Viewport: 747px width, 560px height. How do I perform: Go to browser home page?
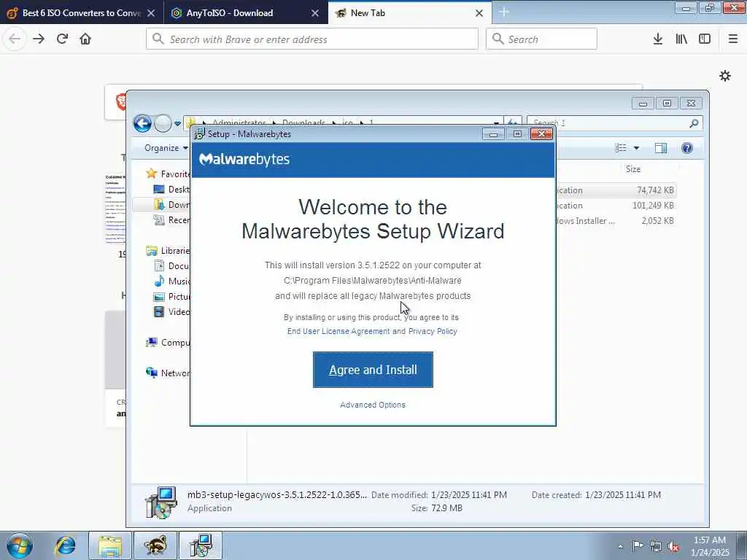[x=85, y=39]
